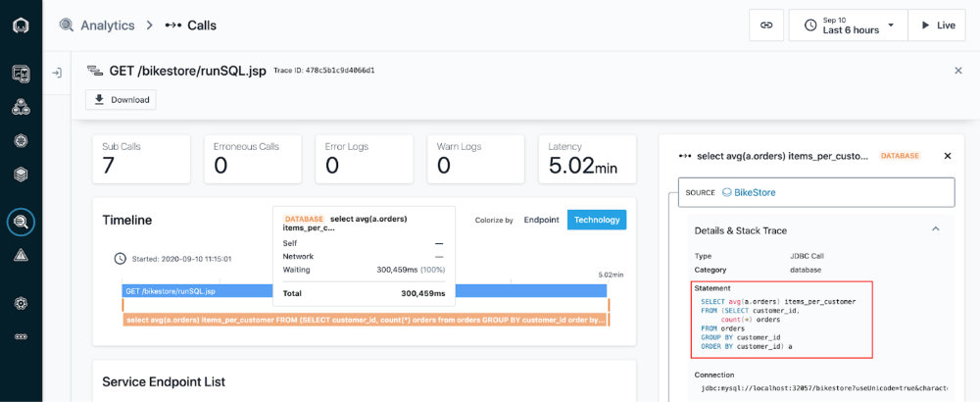Viewport: 980px width, 402px height.
Task: Click the Download button
Action: click(x=121, y=100)
